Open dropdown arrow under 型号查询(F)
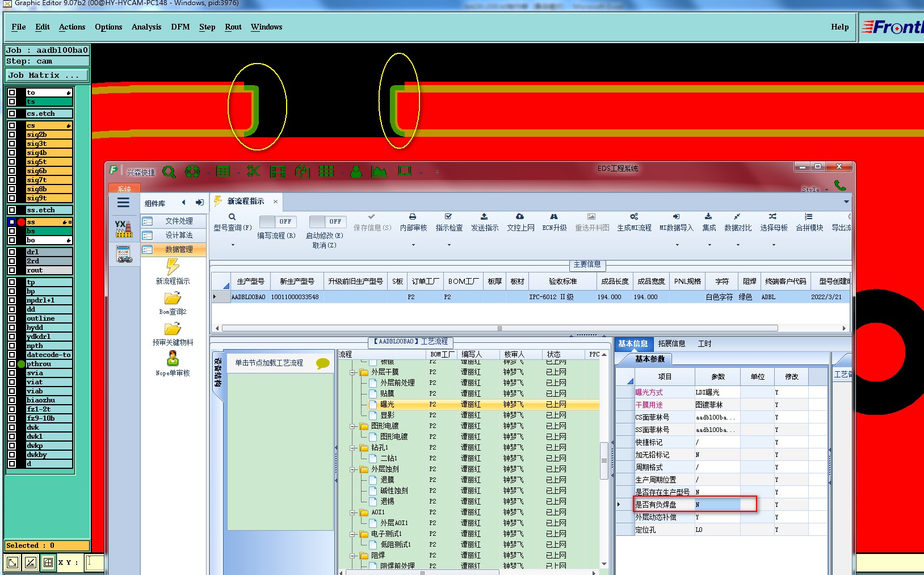The width and height of the screenshot is (924, 575). 233,245
